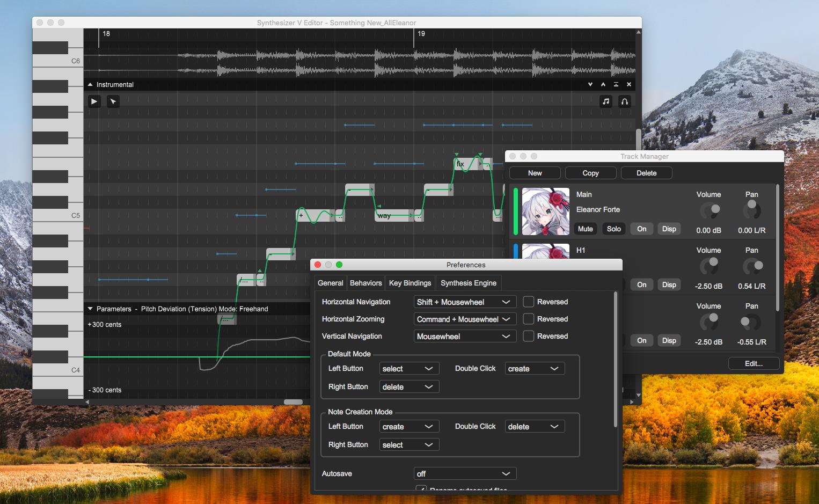This screenshot has width=819, height=504.
Task: Click the Volume knob above the -0.55 L/R track
Action: pyautogui.click(x=709, y=322)
